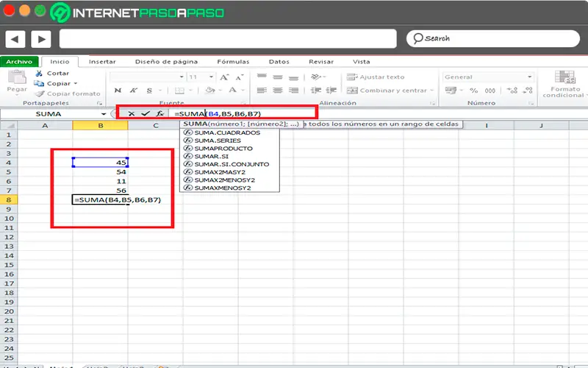Toggle underline (S) formatting

[x=149, y=90]
